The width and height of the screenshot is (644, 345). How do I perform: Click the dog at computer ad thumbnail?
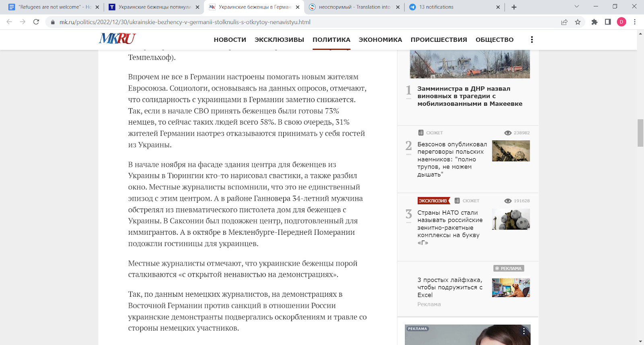pos(511,287)
